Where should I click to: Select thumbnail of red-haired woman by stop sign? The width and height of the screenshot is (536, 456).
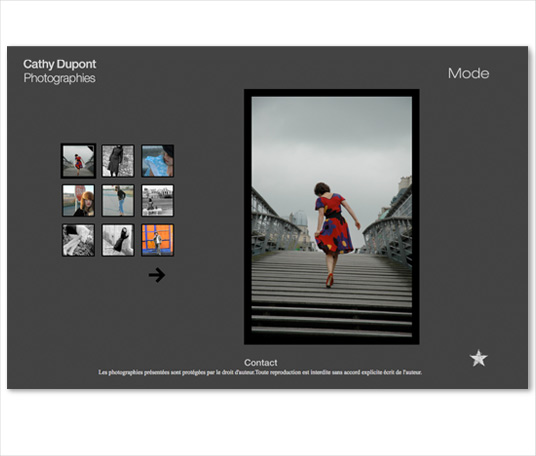[78, 200]
